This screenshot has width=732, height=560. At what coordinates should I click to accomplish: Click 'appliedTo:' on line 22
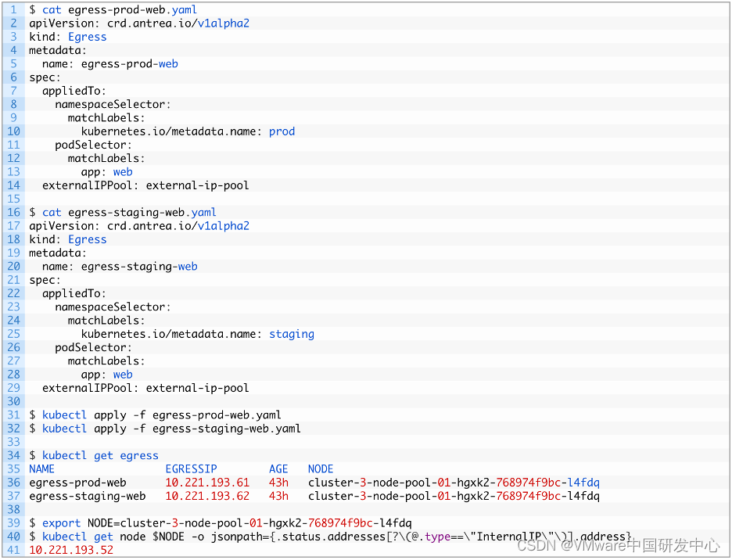click(74, 294)
